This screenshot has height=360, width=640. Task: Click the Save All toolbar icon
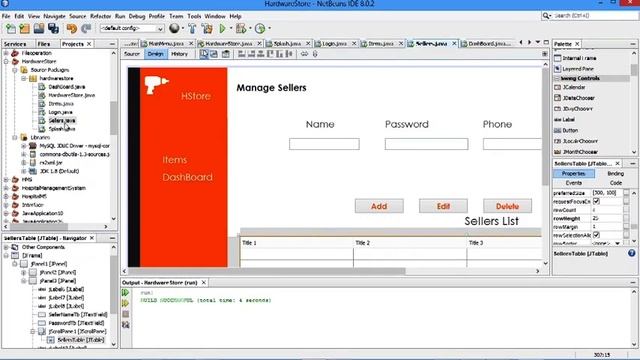pos(53,29)
